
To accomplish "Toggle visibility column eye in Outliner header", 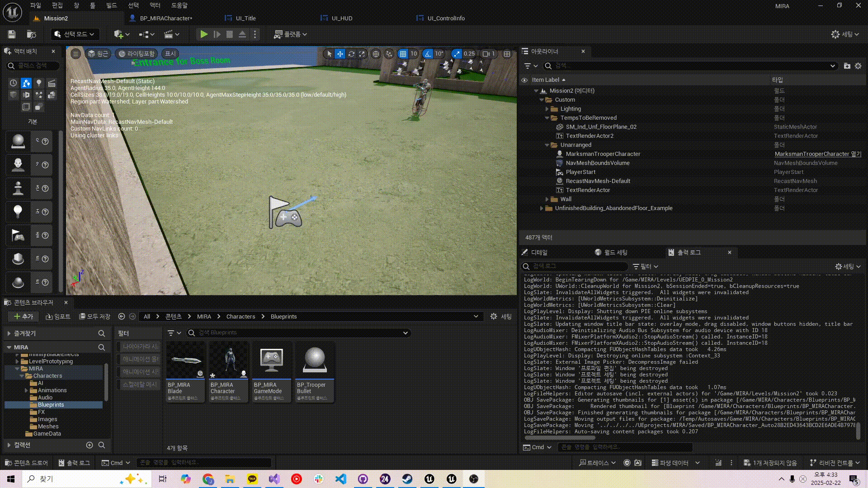I will tap(524, 80).
